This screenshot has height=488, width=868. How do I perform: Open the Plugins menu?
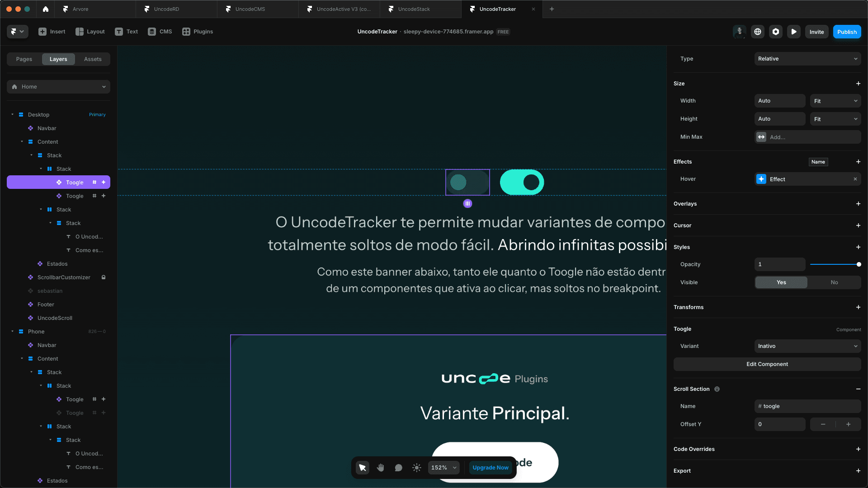click(198, 32)
